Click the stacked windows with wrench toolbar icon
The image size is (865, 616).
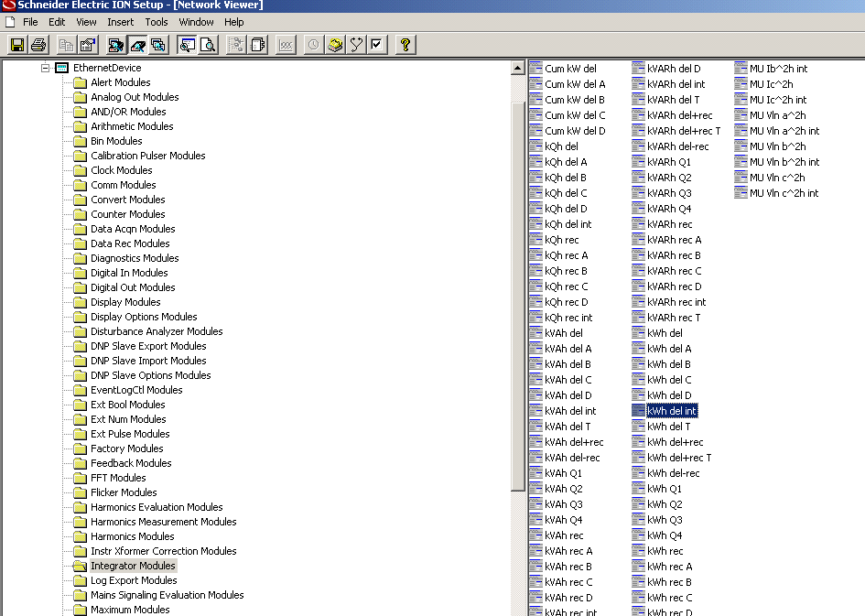coord(158,45)
